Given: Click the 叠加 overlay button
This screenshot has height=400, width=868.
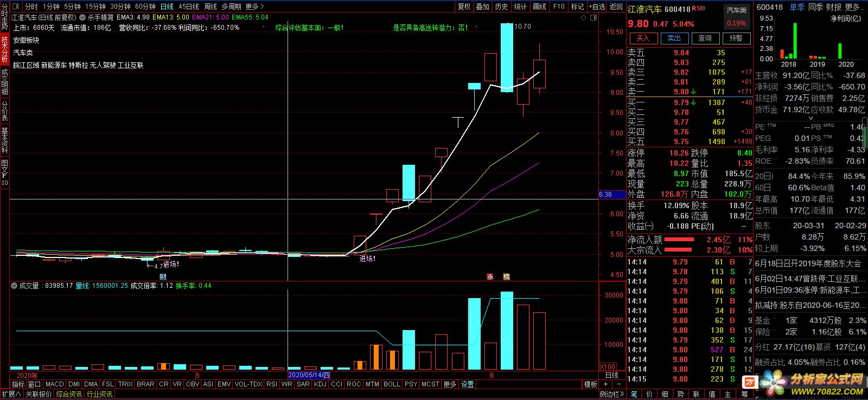Looking at the screenshot, I should [x=483, y=7].
